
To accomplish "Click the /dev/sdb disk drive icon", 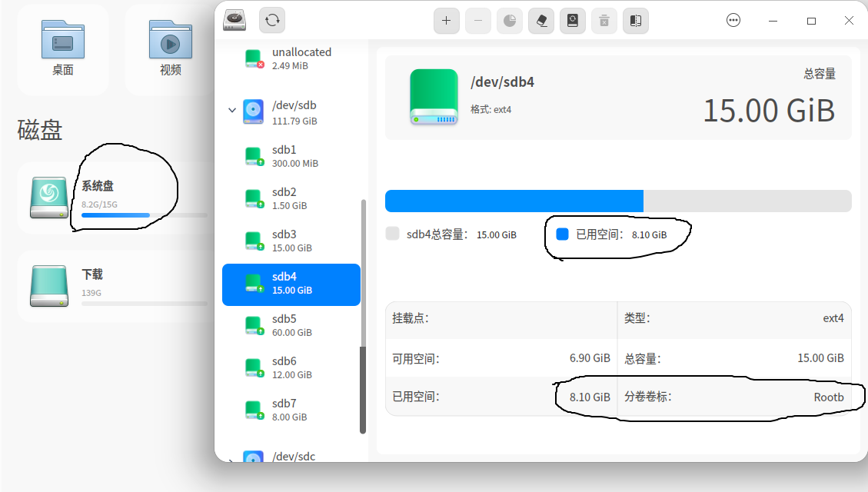I will (253, 111).
